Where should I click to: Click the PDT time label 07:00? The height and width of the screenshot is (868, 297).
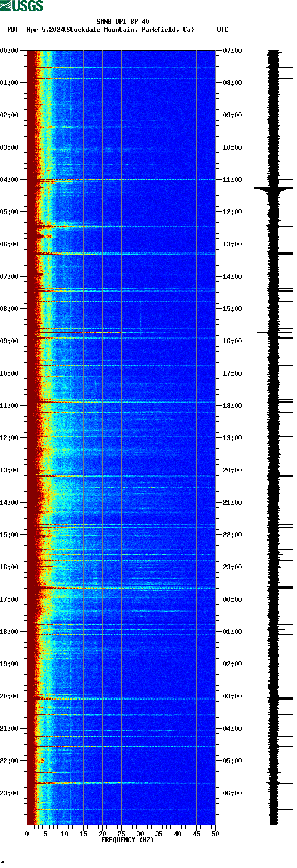[x=10, y=277]
